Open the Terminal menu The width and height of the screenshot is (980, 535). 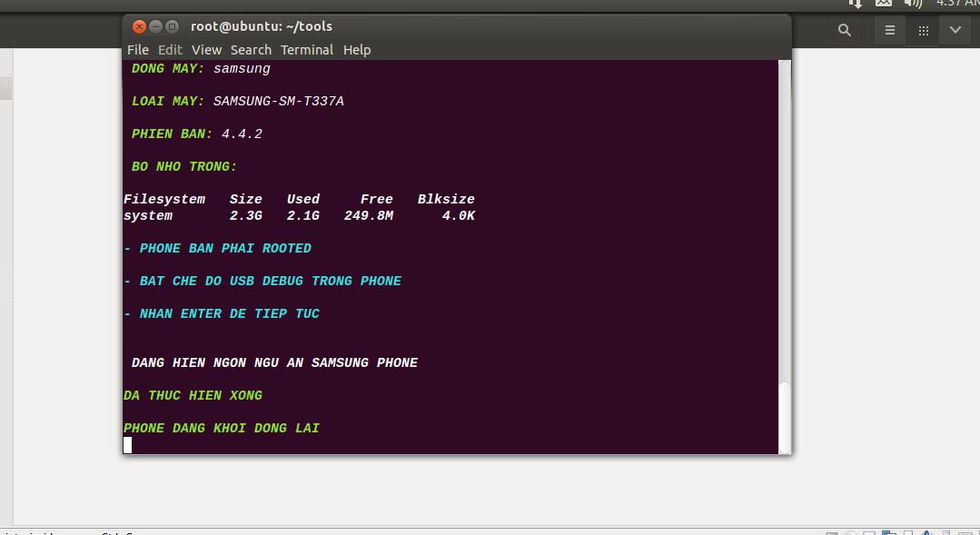pyautogui.click(x=307, y=50)
